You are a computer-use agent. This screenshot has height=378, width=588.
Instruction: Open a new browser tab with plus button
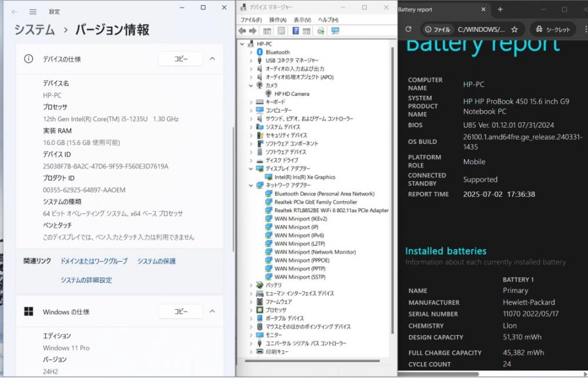[x=500, y=9]
